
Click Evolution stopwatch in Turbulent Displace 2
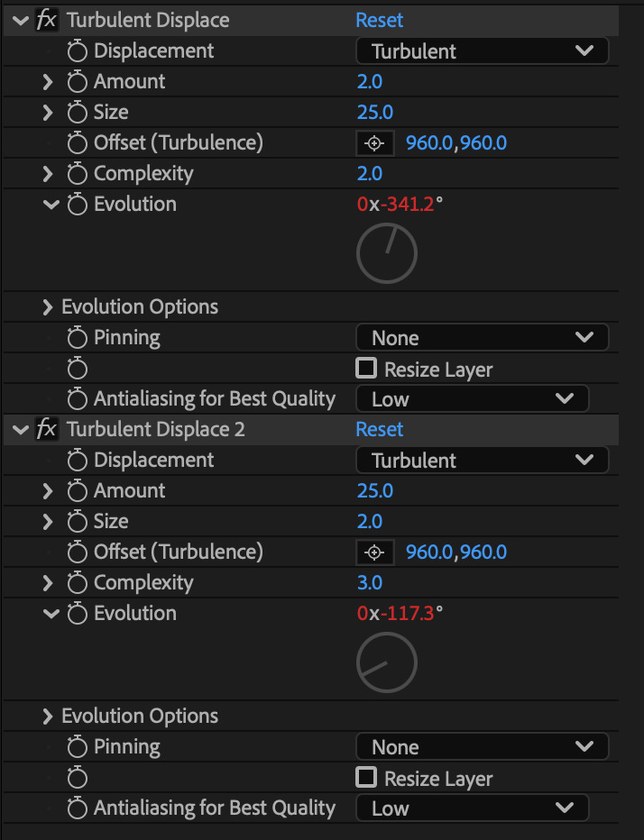tap(78, 614)
